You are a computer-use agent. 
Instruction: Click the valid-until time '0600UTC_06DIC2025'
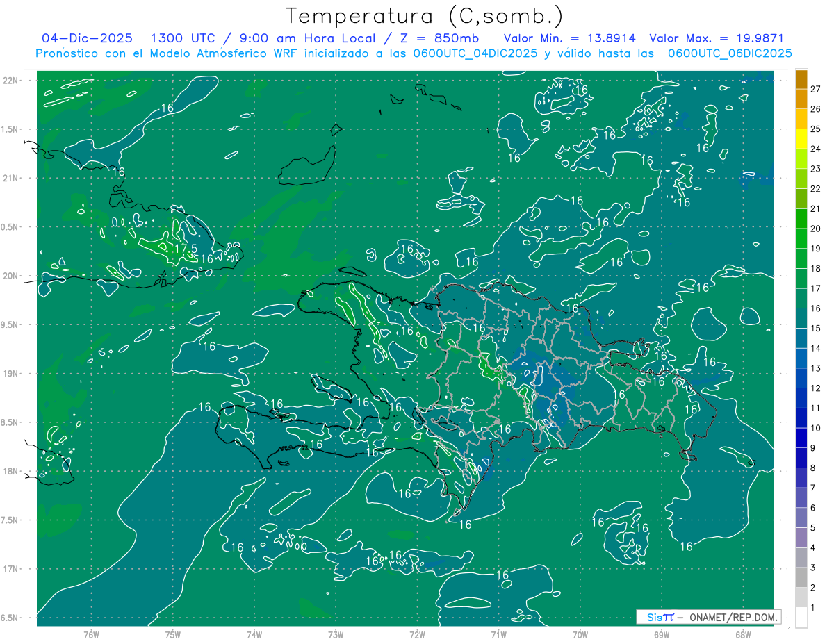pyautogui.click(x=730, y=53)
